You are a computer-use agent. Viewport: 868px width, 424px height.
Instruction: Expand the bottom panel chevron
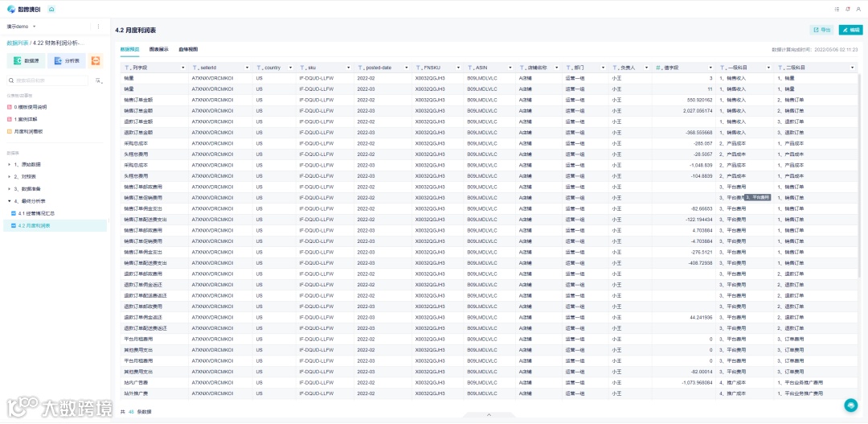tap(489, 414)
